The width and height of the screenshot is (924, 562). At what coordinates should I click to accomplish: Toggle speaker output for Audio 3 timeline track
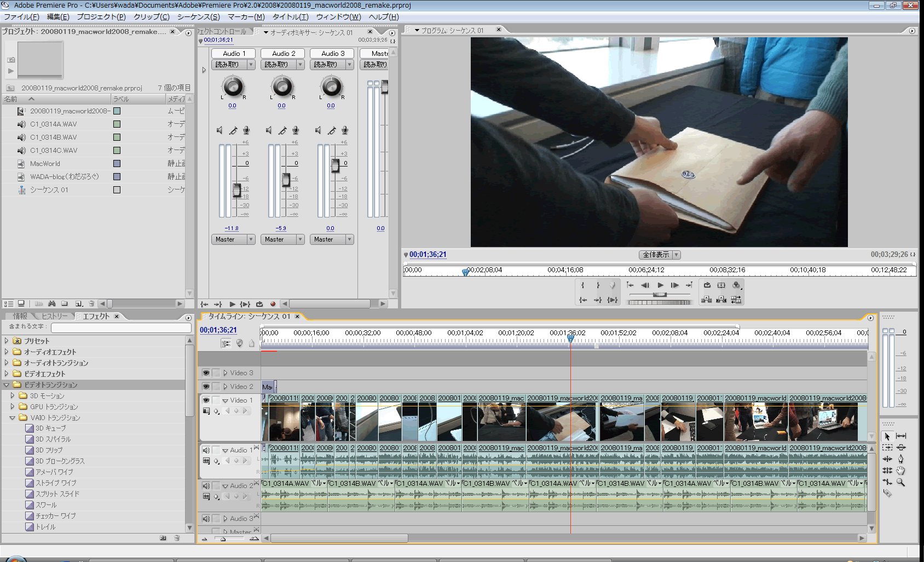(206, 519)
